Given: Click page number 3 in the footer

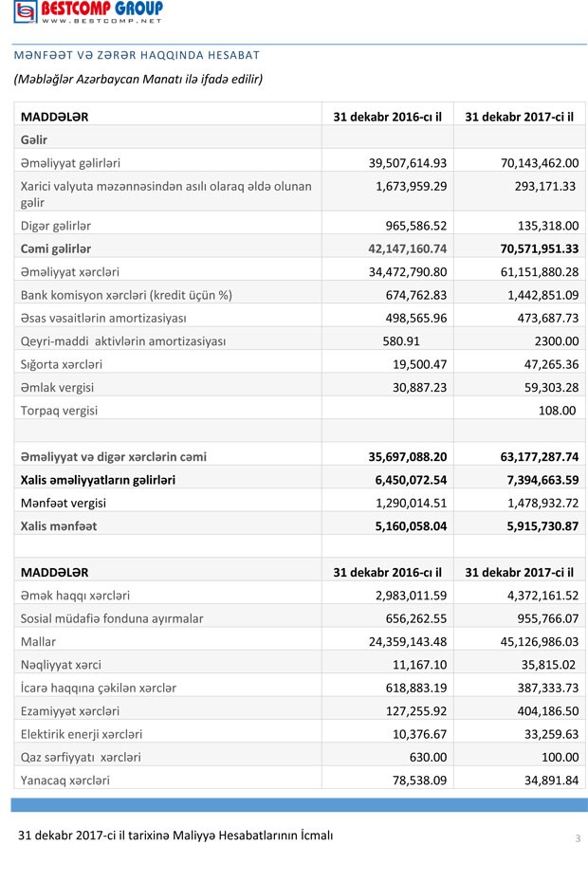Looking at the screenshot, I should tap(577, 838).
